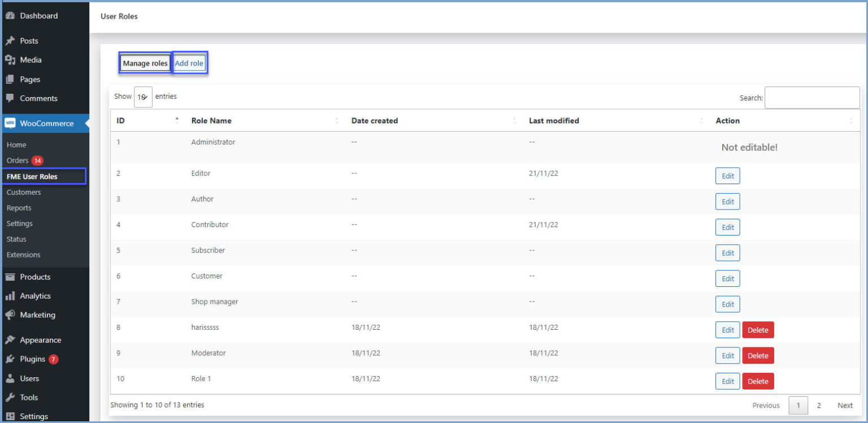Click the Products sidebar icon

[x=11, y=277]
